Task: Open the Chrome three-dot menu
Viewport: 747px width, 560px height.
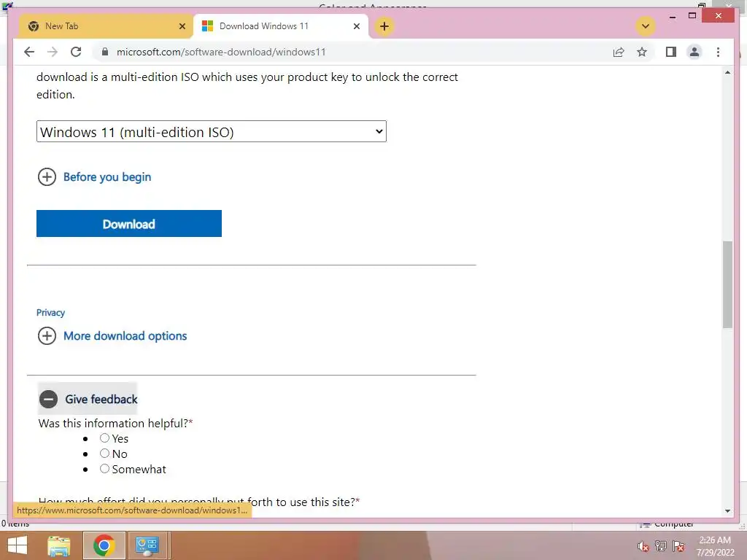Action: [718, 52]
